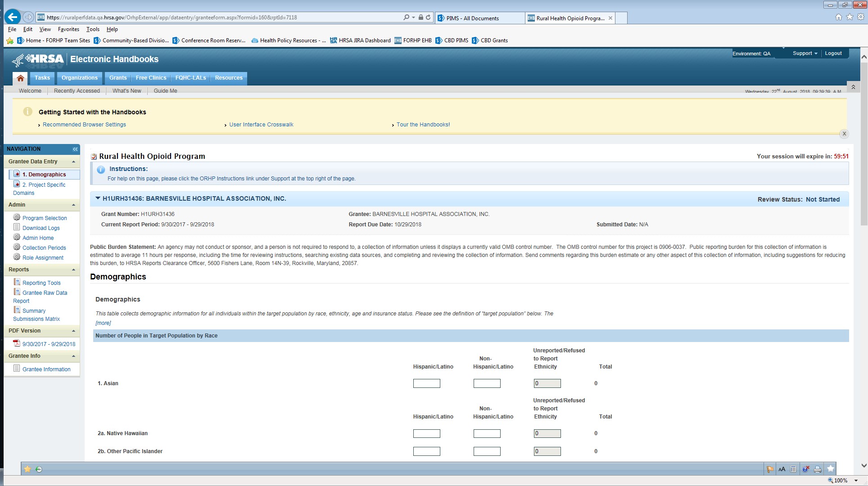This screenshot has height=486, width=868.
Task: Click the Recommended Browser Settings link
Action: (x=84, y=125)
